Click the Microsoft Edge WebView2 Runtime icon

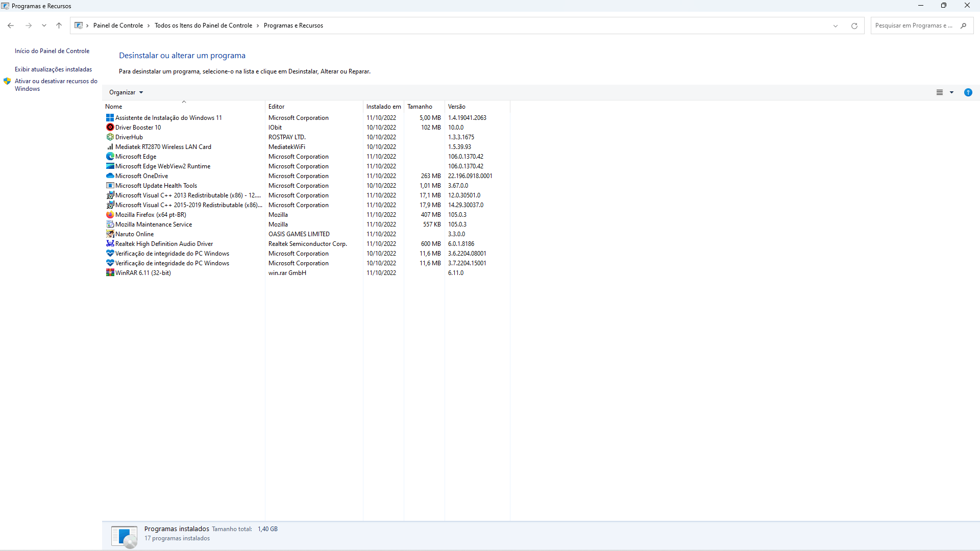click(110, 166)
